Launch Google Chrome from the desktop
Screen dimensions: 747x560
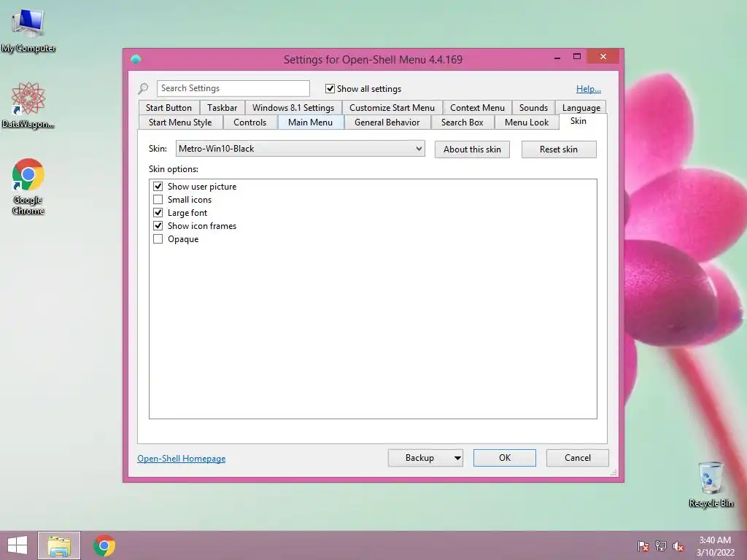tap(28, 186)
